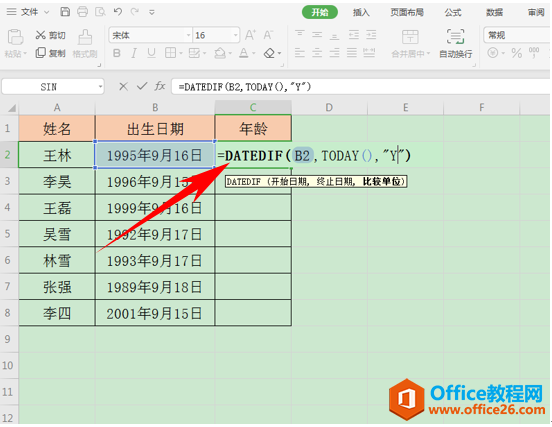This screenshot has height=427, width=552.
Task: Expand the font size 16 dropdown
Action: coord(236,35)
